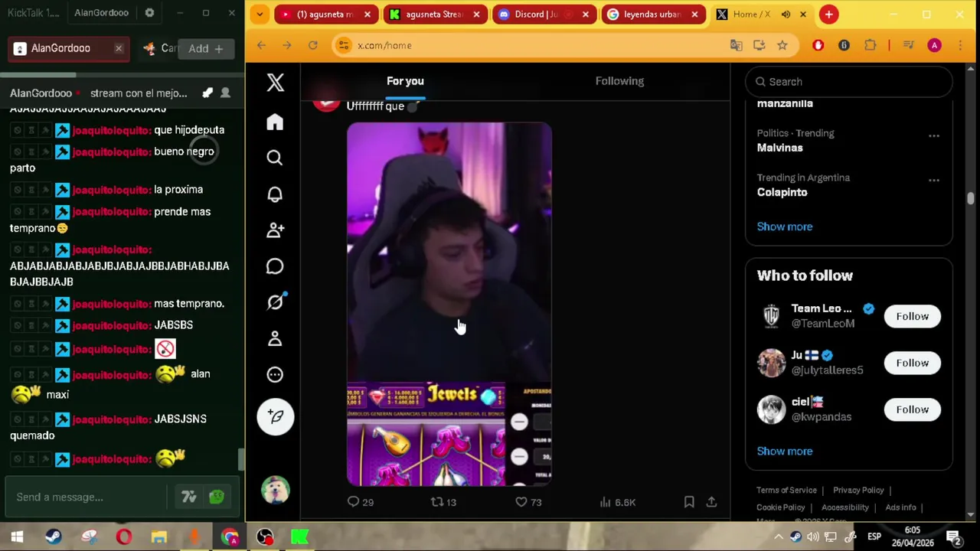The height and width of the screenshot is (551, 980).
Task: Open the Chrome profile avatar A
Action: pos(934,46)
